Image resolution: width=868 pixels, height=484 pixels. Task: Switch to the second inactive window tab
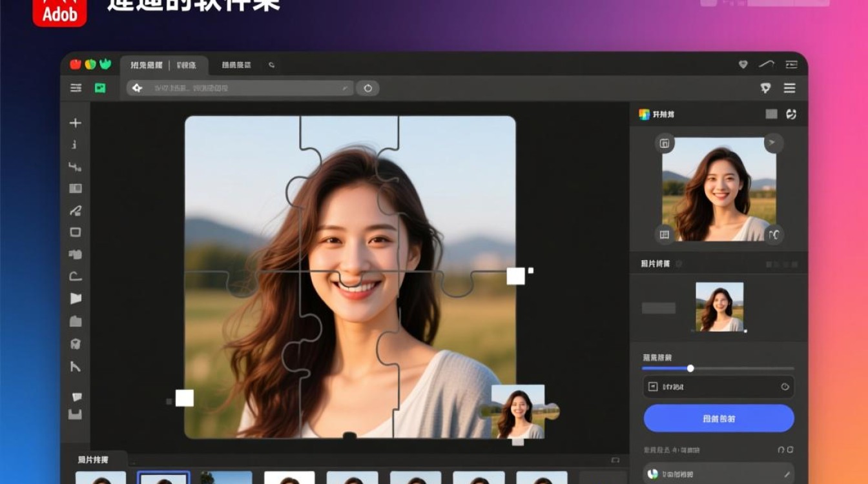tap(236, 65)
